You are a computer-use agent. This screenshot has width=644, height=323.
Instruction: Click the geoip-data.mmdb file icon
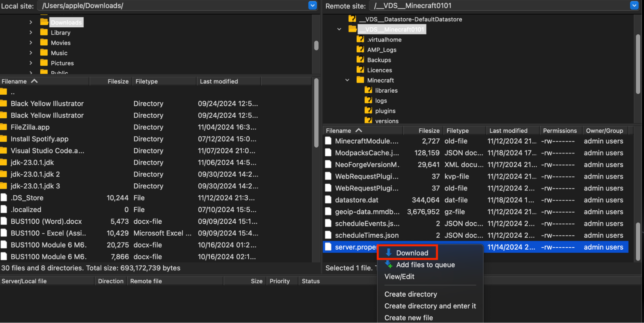coord(328,212)
